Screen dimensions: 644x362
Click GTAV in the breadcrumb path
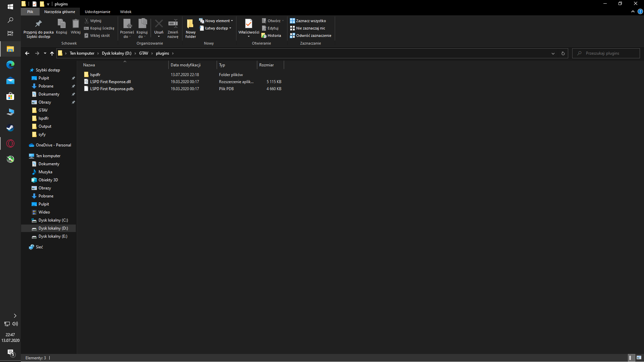pos(144,53)
